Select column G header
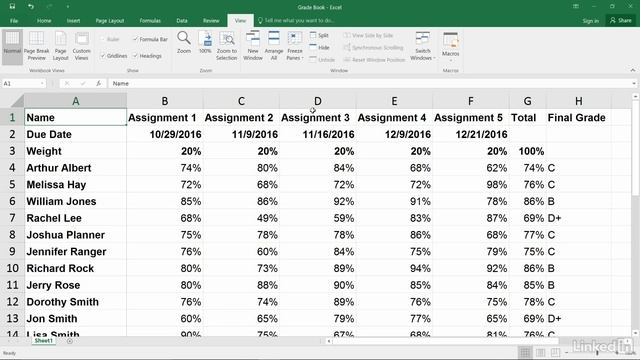 point(527,101)
